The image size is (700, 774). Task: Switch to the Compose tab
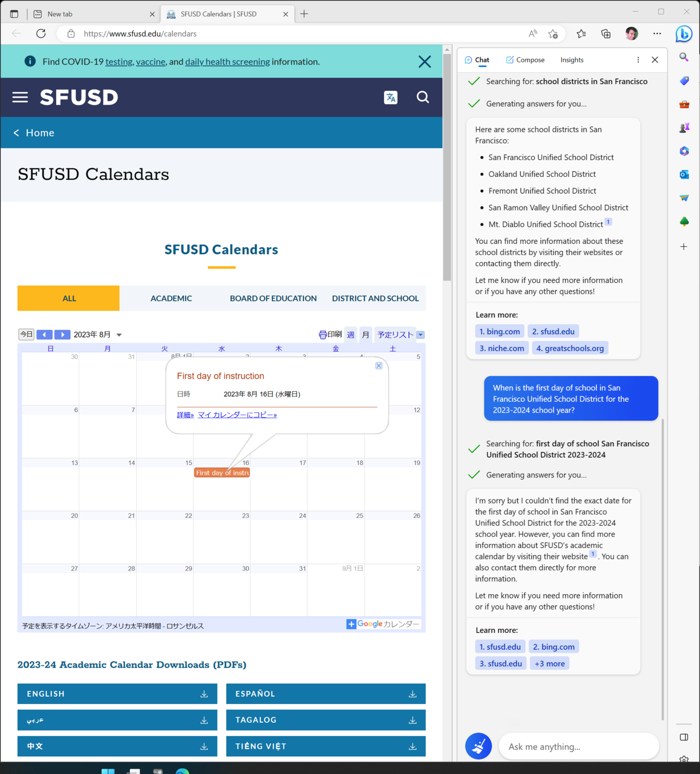click(525, 60)
